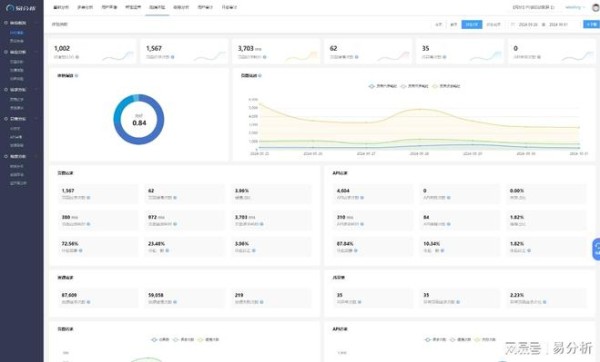
Task: Toggle the blue series in the top line chart legend
Action: point(382,86)
